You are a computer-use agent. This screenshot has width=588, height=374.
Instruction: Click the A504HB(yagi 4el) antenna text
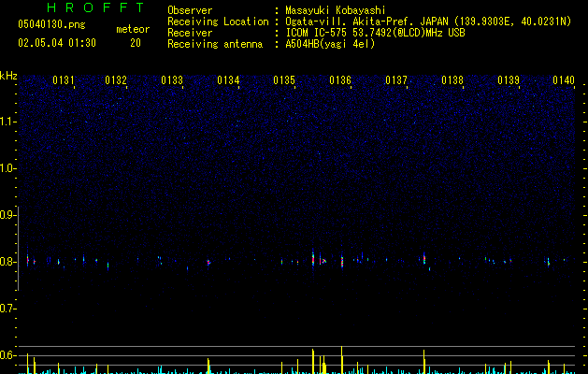pyautogui.click(x=330, y=44)
